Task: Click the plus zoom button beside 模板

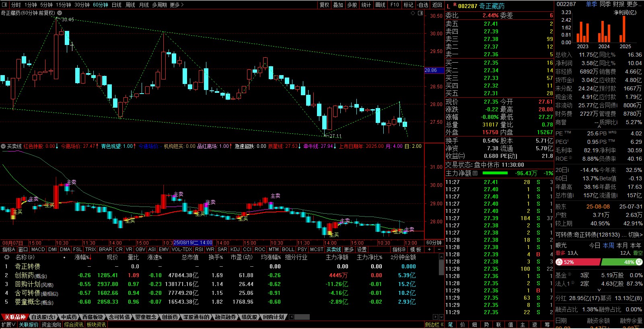Action: (x=429, y=249)
